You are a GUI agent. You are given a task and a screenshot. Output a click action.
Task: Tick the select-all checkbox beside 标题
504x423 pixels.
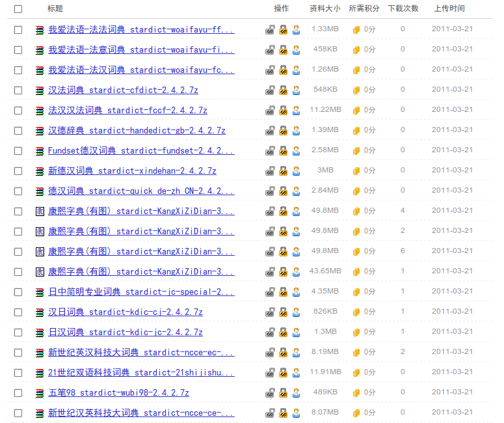(x=18, y=9)
